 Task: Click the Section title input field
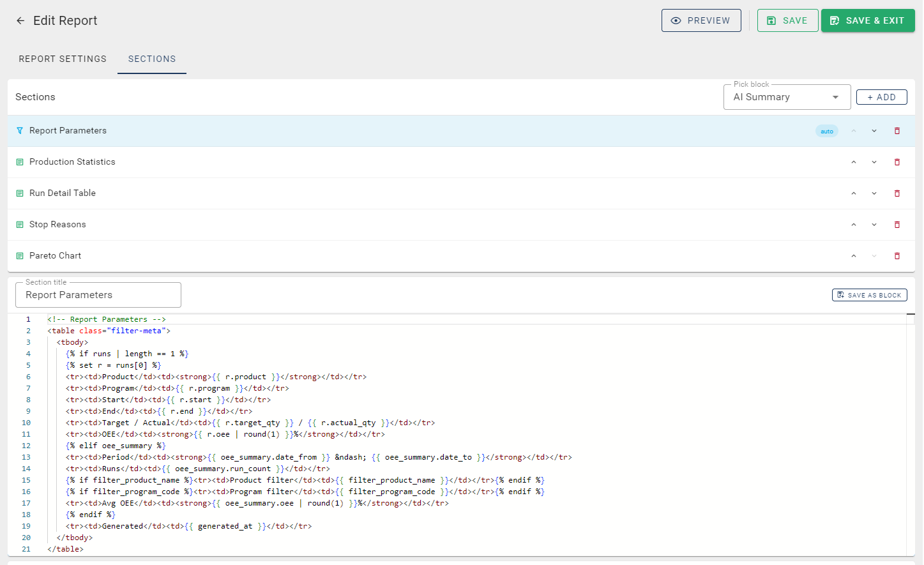(98, 295)
